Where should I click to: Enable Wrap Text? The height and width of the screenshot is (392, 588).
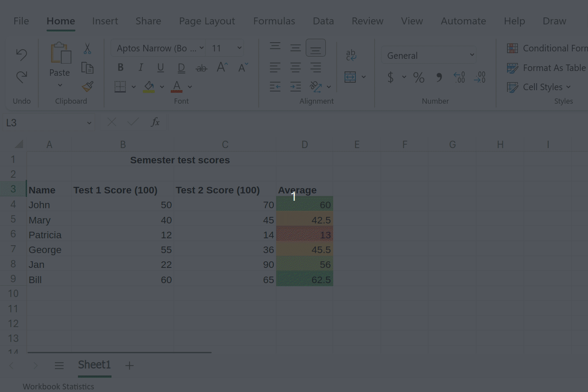[351, 54]
